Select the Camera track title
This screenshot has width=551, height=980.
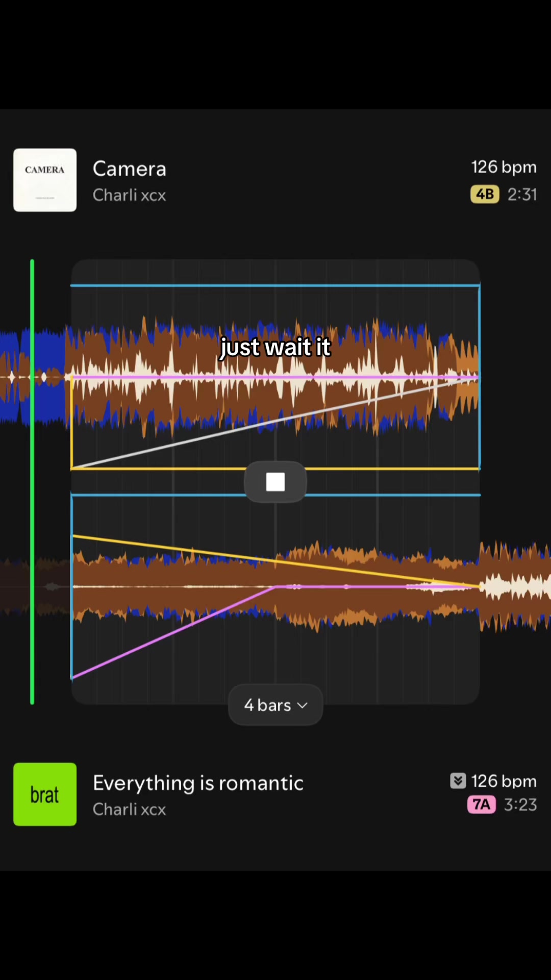click(130, 169)
